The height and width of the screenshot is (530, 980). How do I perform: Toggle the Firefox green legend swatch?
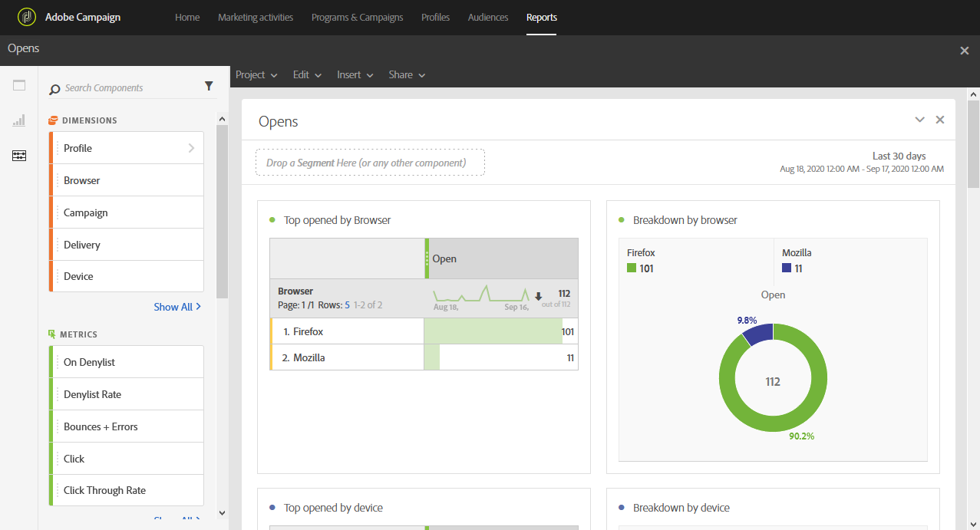point(632,268)
